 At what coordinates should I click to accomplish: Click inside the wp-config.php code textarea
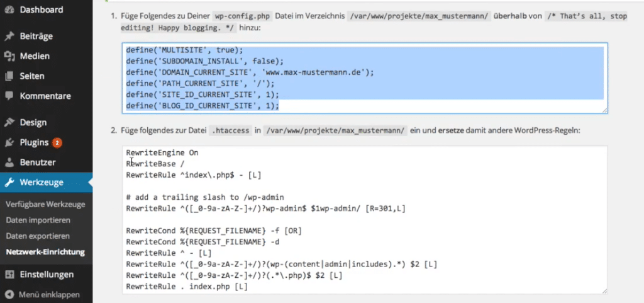tap(365, 78)
